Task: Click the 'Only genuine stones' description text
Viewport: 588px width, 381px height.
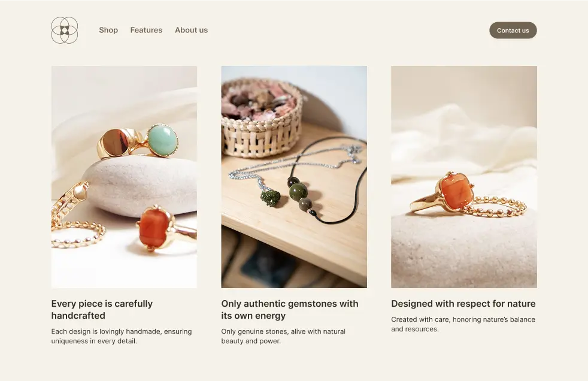Action: tap(283, 336)
